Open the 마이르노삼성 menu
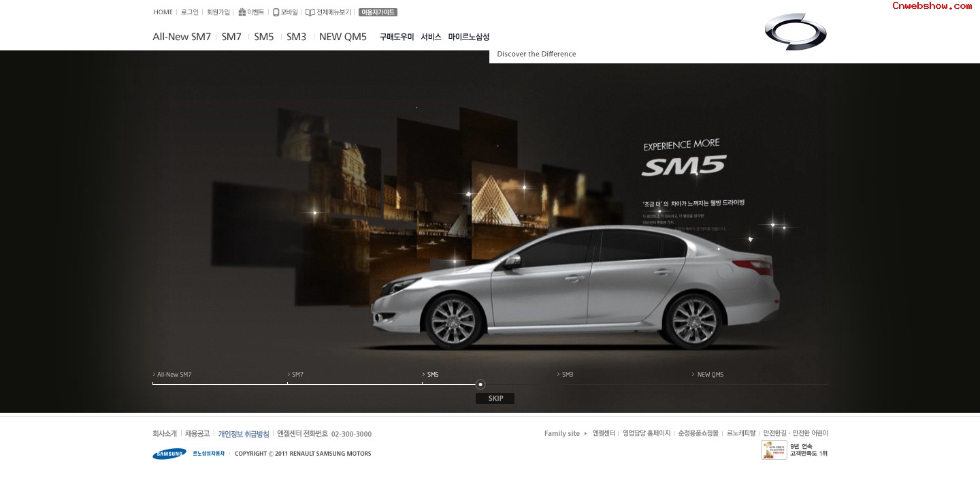The width and height of the screenshot is (980, 502). [469, 37]
